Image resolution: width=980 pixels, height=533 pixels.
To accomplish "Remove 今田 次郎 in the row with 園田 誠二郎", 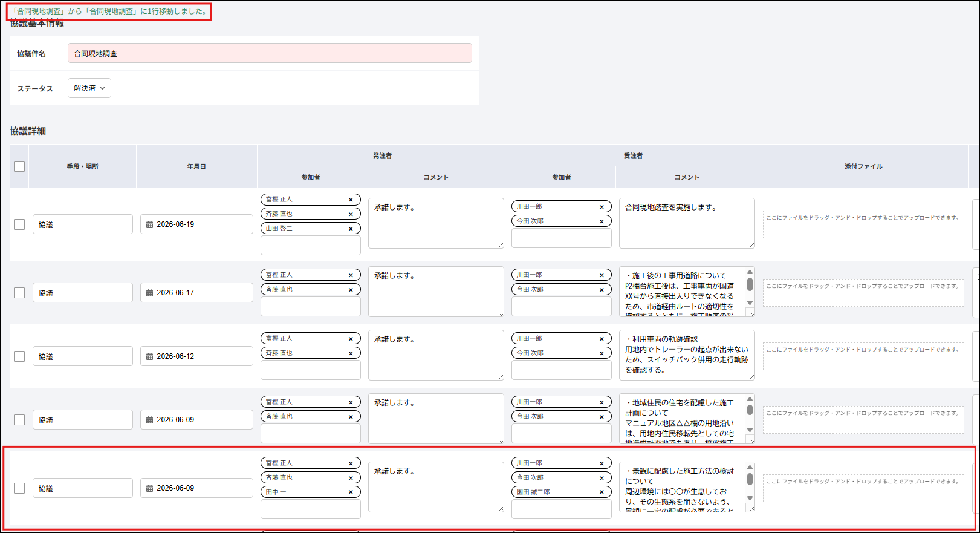I will [602, 478].
